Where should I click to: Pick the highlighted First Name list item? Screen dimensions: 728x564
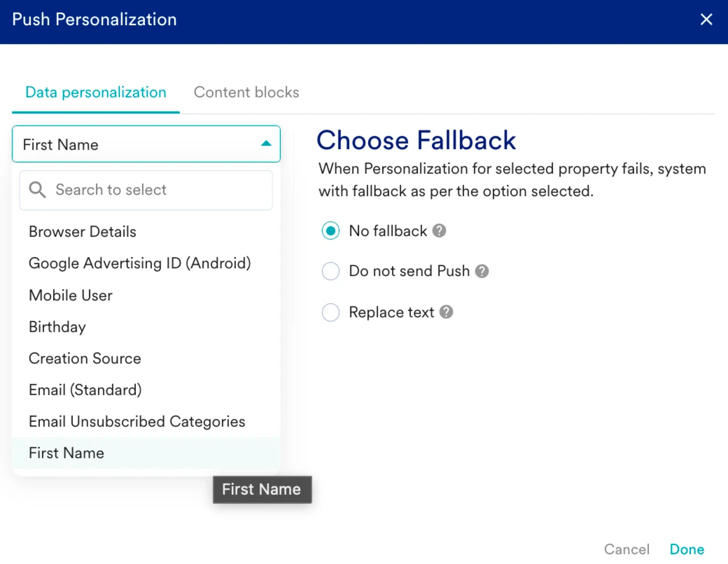click(66, 453)
